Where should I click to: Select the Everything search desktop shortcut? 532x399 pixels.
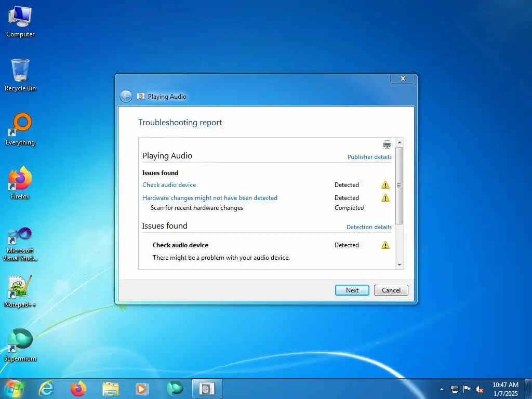coord(20,129)
